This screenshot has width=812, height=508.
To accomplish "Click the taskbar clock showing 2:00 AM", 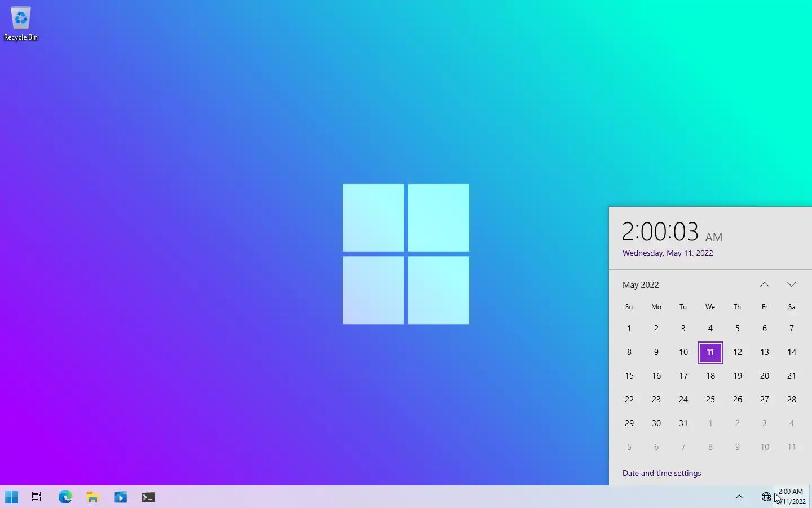I will click(792, 497).
